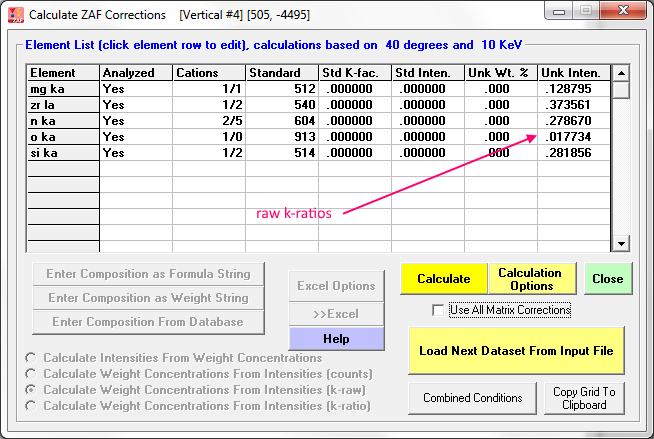Choose Weight Concentrations From Intensities (k-raw)
654x439 pixels.
click(33, 390)
